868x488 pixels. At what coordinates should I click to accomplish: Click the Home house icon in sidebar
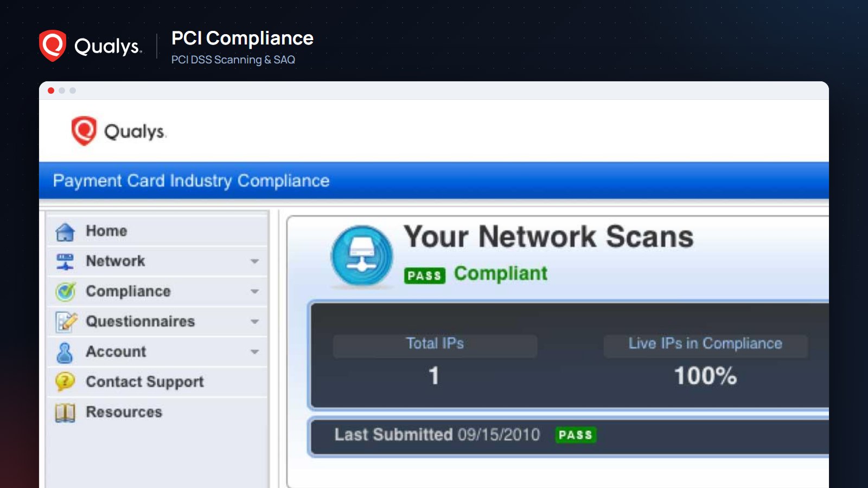click(65, 232)
